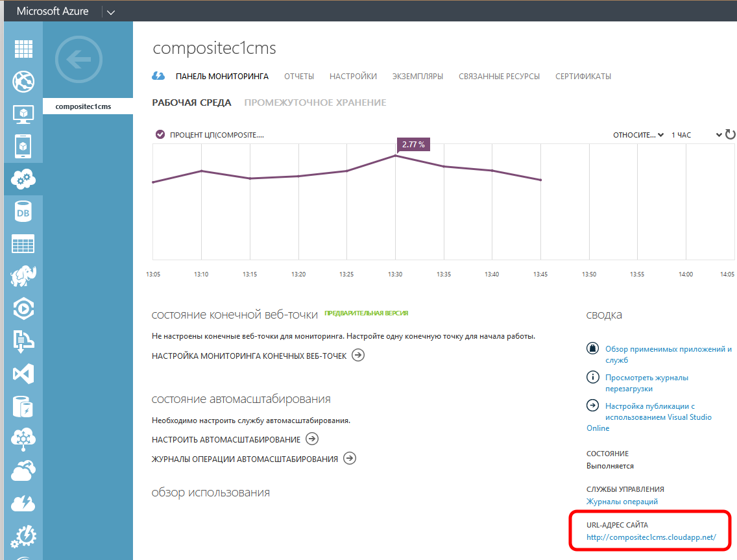Open Automation gear lightning icon in sidebar
Image resolution: width=737 pixels, height=560 pixels.
[23, 536]
